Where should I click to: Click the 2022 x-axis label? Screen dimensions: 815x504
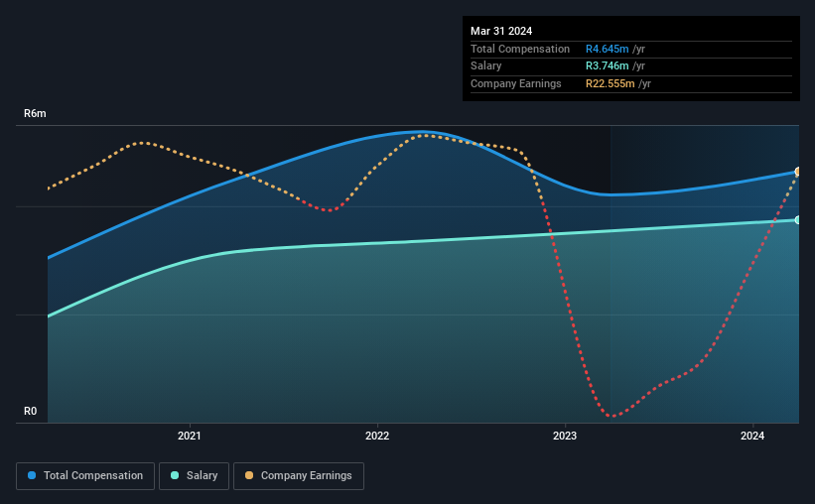(377, 436)
